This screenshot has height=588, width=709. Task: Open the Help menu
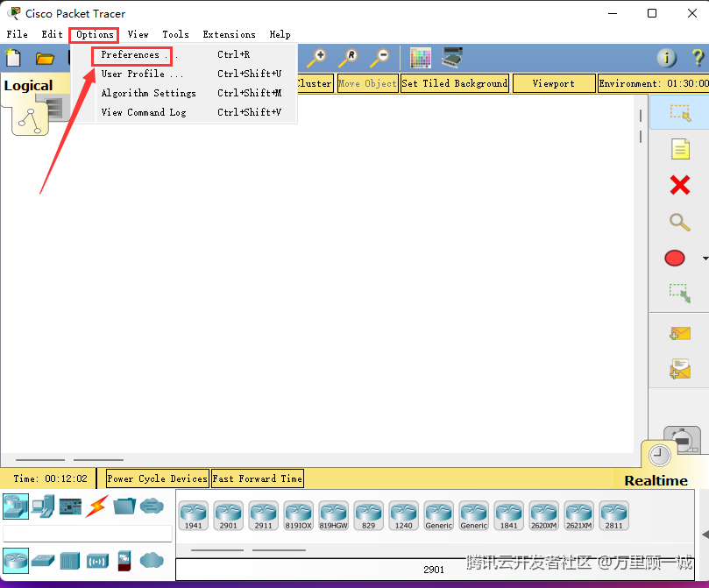click(280, 34)
